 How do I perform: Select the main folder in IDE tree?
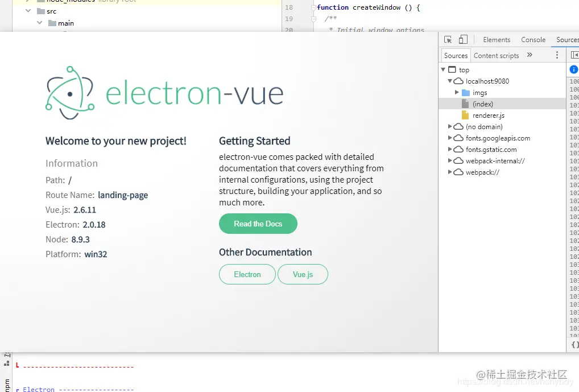point(61,23)
